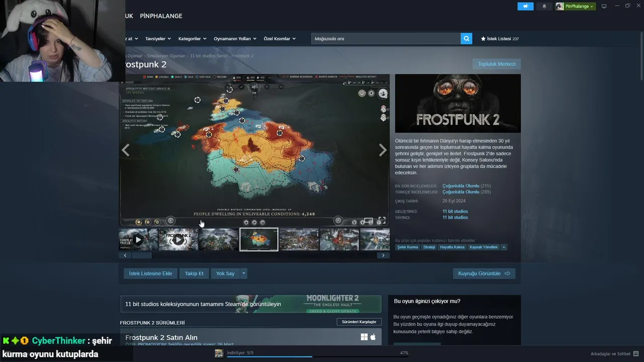Open download game icon in bottom bar

click(219, 353)
